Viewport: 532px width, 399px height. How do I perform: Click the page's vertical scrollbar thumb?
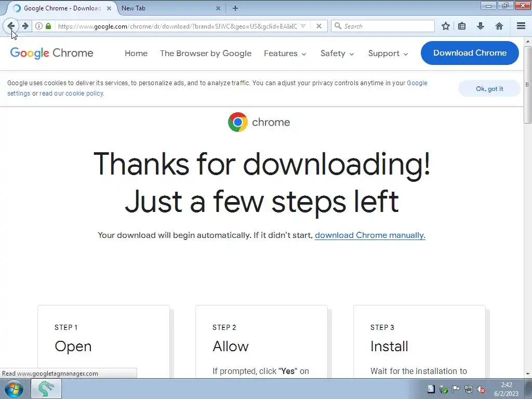528,85
